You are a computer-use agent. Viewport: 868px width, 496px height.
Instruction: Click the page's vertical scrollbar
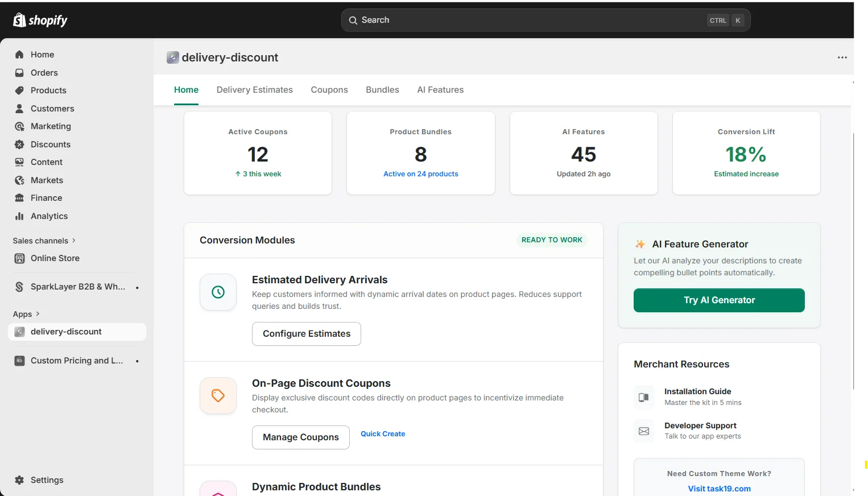[x=854, y=262]
